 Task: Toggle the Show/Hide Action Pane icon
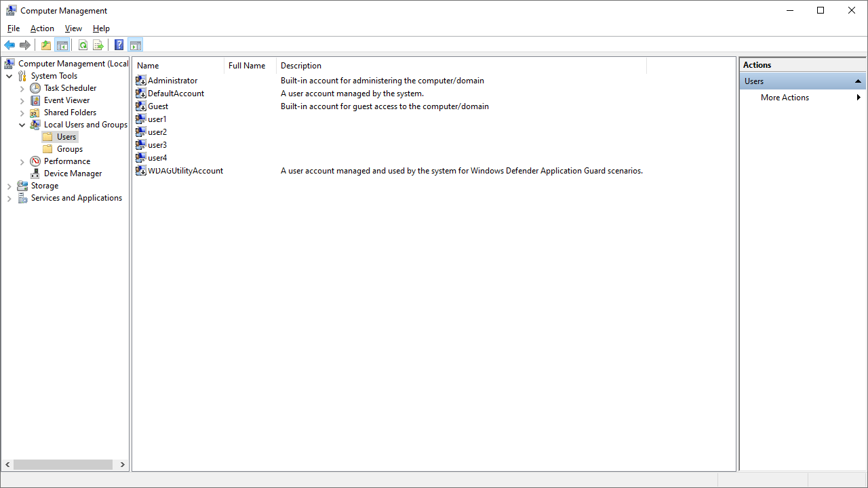pyautogui.click(x=136, y=45)
